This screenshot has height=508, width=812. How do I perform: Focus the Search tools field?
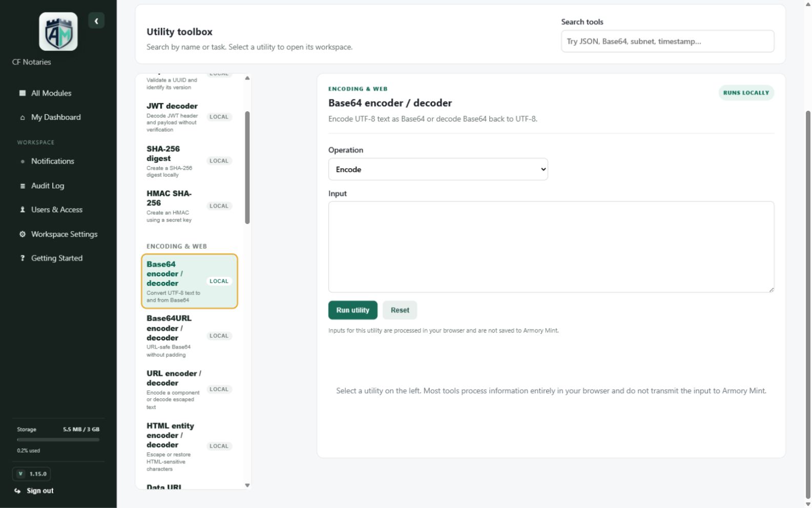[x=668, y=42]
